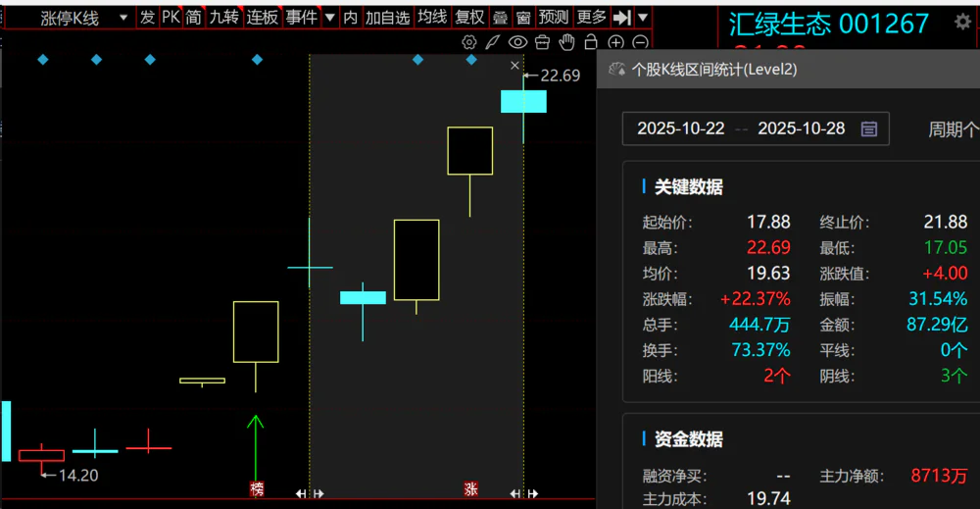Select the hand pan tool icon
This screenshot has width=980, height=509.
tap(566, 42)
